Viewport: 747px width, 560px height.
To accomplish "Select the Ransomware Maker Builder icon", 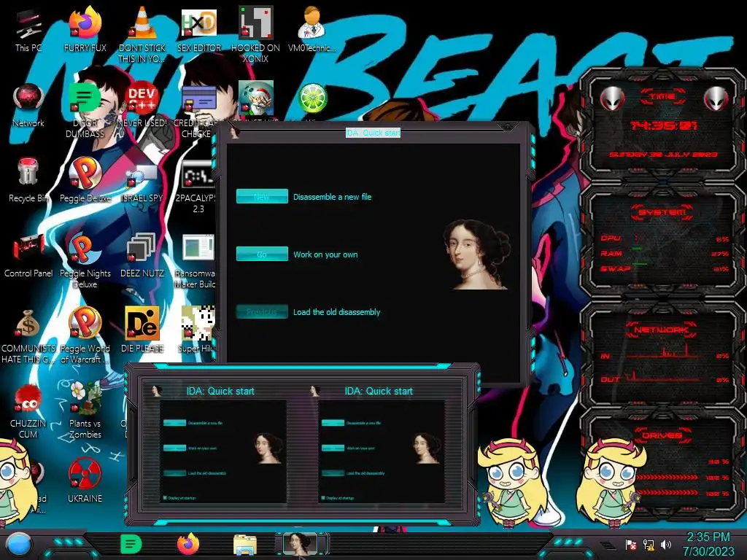I will (x=196, y=260).
